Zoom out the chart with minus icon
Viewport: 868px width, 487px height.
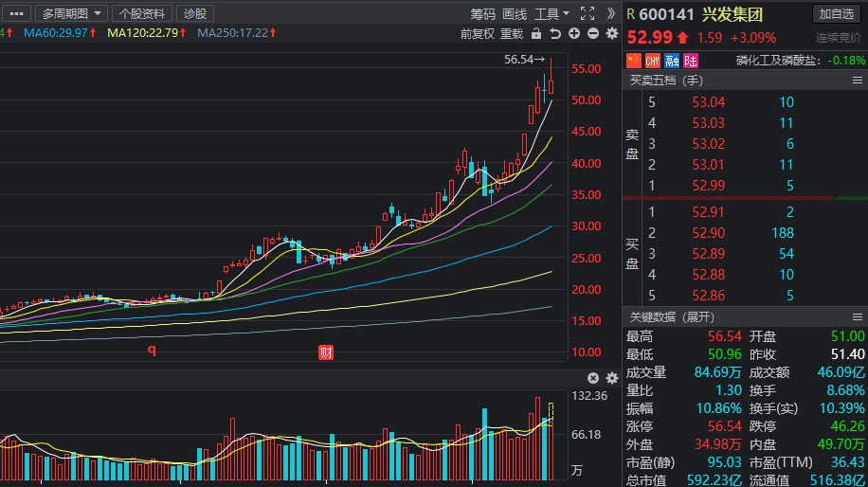593,34
